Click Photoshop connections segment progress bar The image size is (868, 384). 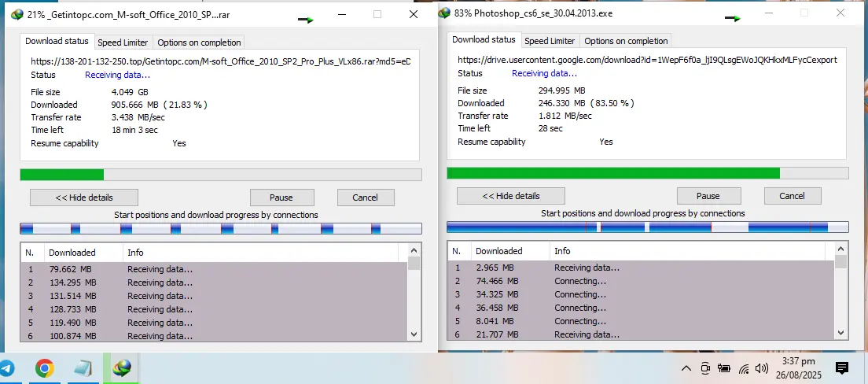point(648,227)
